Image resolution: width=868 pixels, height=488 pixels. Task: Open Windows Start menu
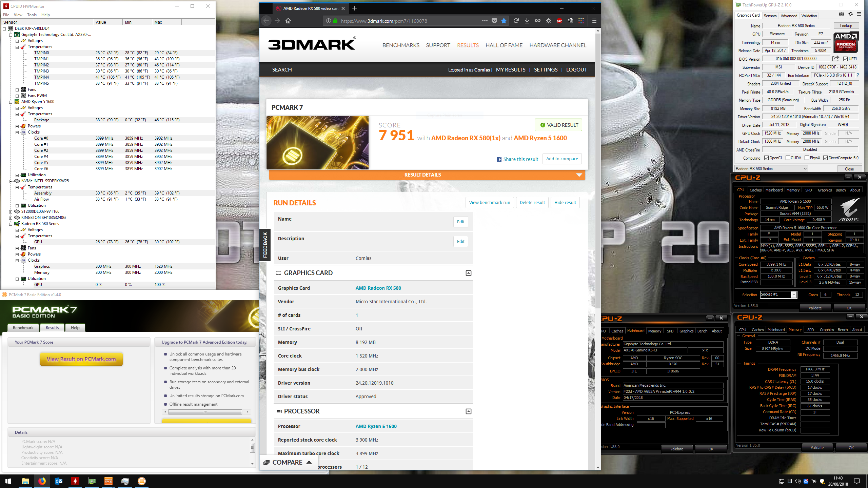click(x=8, y=481)
